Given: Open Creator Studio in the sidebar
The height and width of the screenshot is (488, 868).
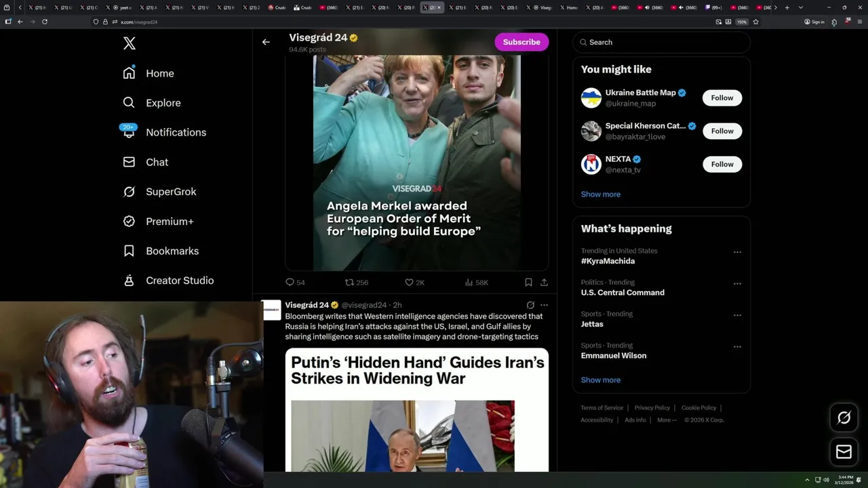Looking at the screenshot, I should [x=168, y=281].
